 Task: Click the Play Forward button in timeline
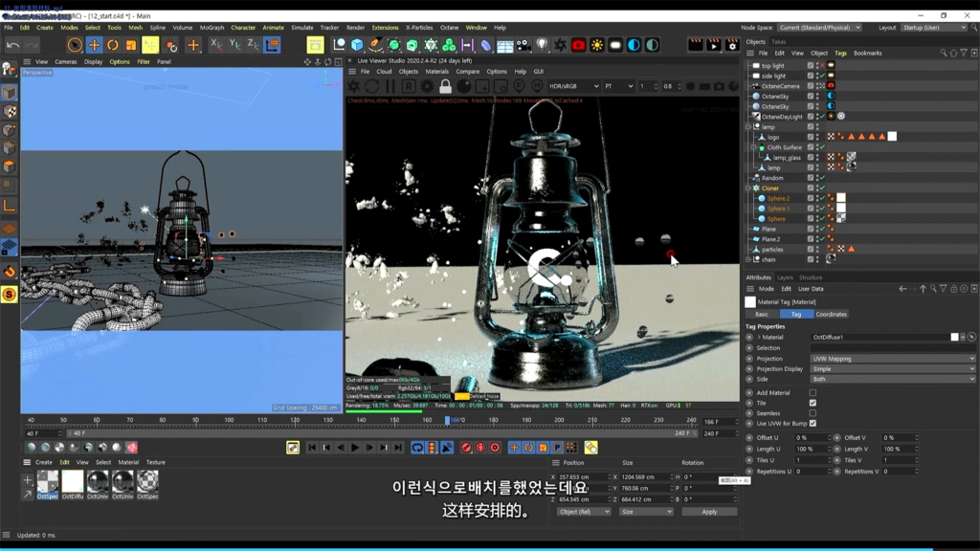(355, 448)
